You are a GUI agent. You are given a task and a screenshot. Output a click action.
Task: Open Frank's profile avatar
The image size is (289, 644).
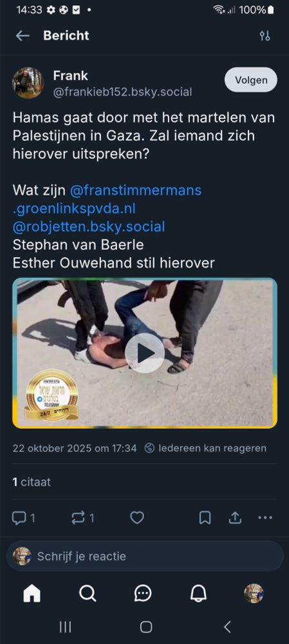tap(28, 82)
